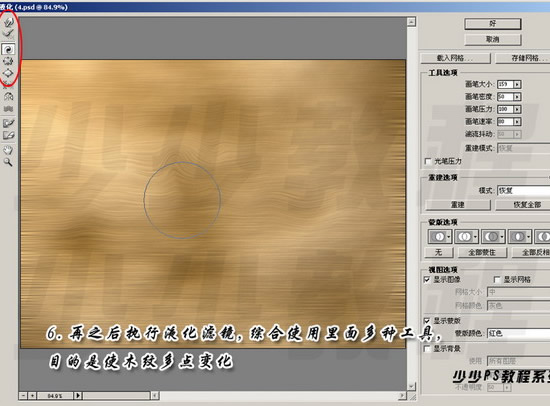
Task: Select the Forward Warp tool
Action: point(8,22)
